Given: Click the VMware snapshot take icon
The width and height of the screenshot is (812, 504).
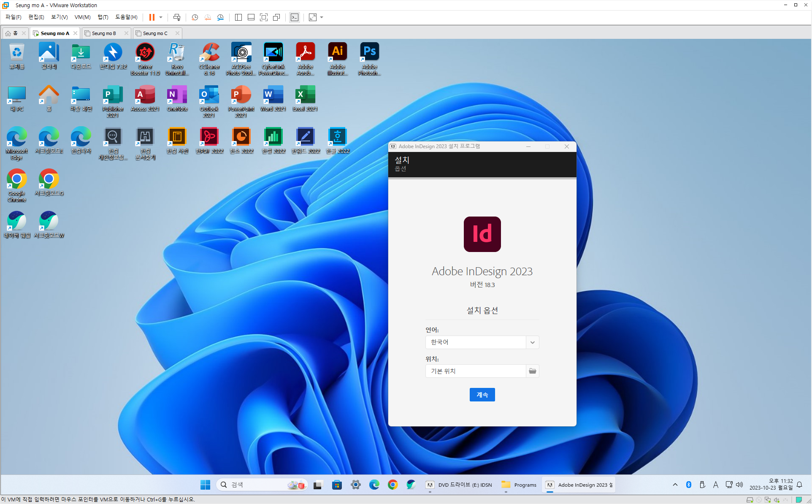Looking at the screenshot, I should (x=195, y=17).
